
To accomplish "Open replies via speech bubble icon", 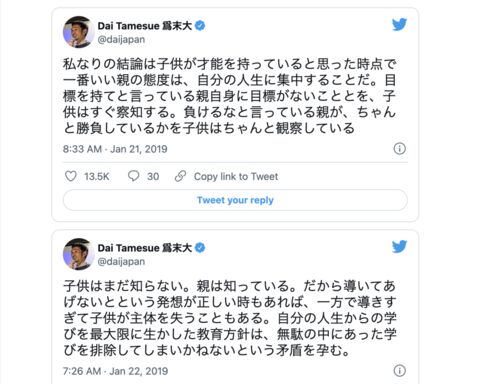I will click(133, 176).
